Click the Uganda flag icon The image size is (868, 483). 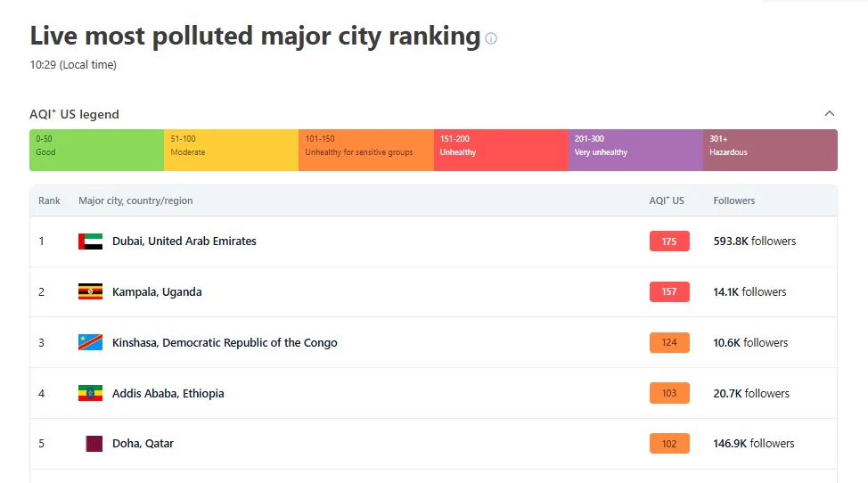click(x=90, y=291)
